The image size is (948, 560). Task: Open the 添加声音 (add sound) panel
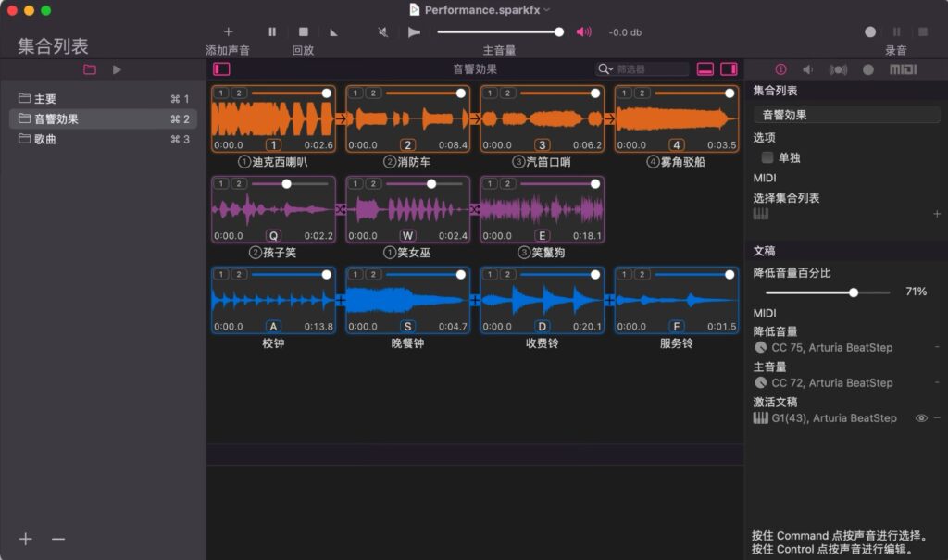tap(230, 32)
